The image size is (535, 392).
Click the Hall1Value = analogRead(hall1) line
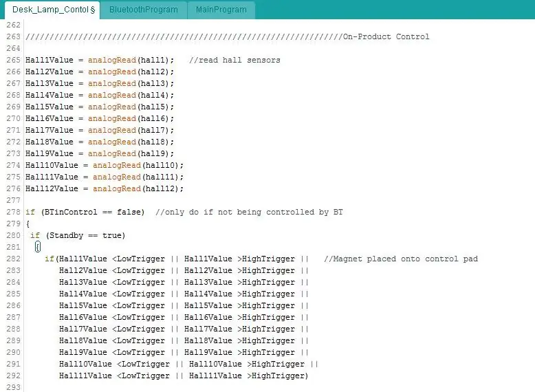(x=100, y=60)
